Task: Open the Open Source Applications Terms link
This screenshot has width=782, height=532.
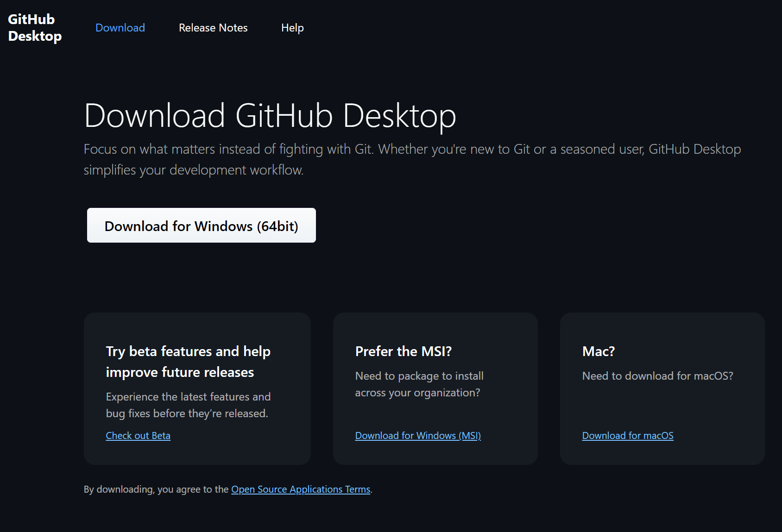Action: 301,489
